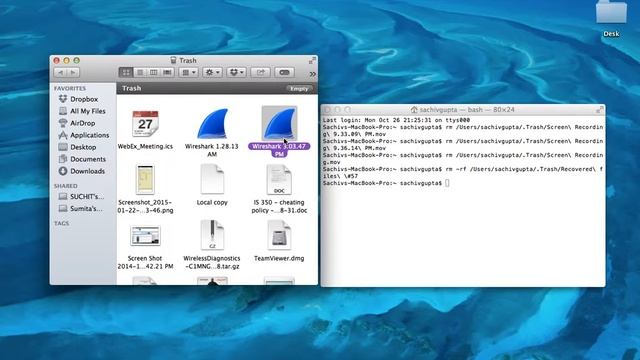This screenshot has width=640, height=360.
Task: Click the Trash path bar label
Action: tap(131, 88)
